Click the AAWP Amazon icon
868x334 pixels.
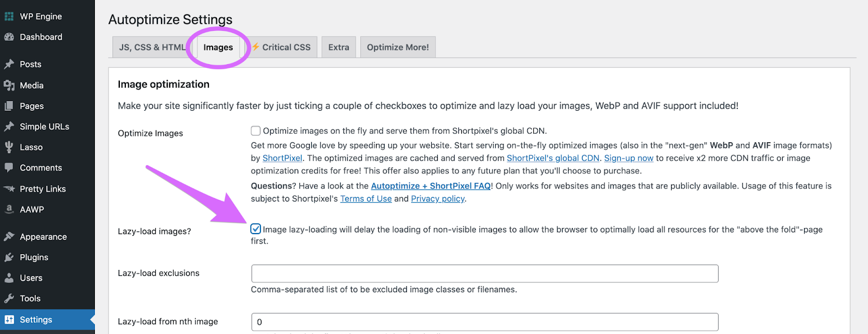(x=9, y=209)
